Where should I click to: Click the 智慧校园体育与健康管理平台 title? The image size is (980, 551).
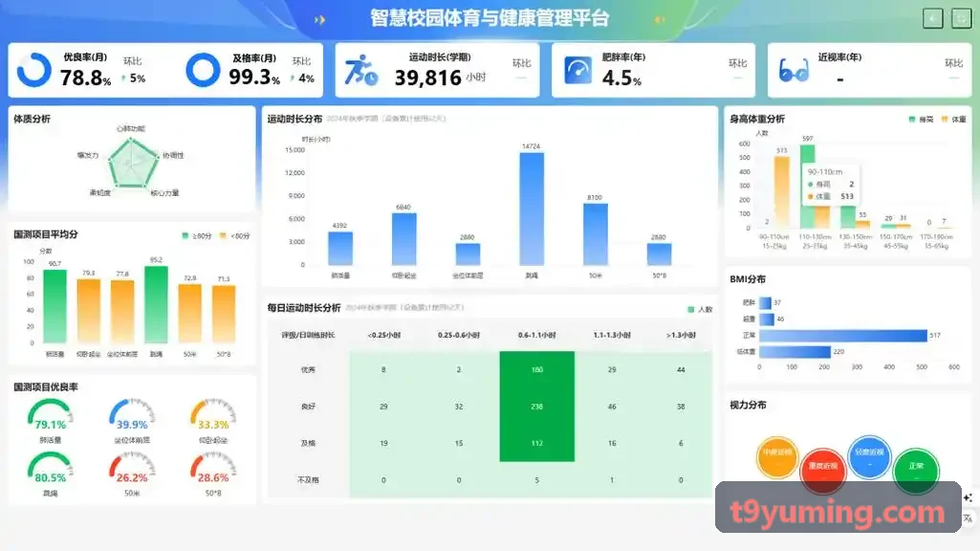coord(490,18)
